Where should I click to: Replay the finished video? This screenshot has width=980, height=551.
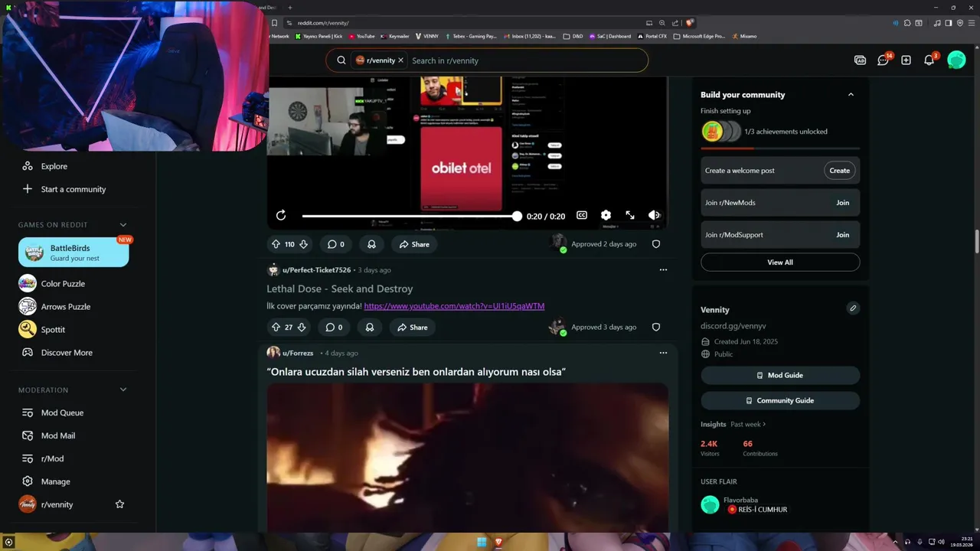[281, 216]
